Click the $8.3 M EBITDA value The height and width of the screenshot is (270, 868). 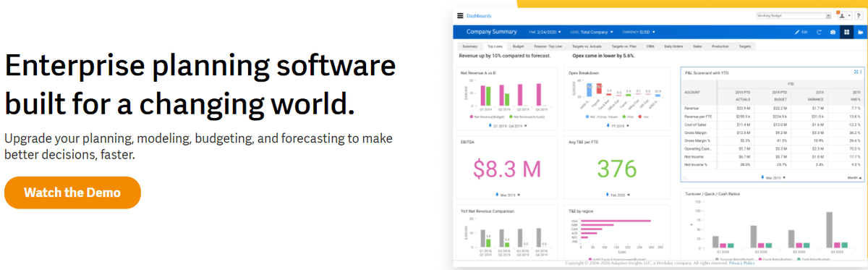[506, 168]
